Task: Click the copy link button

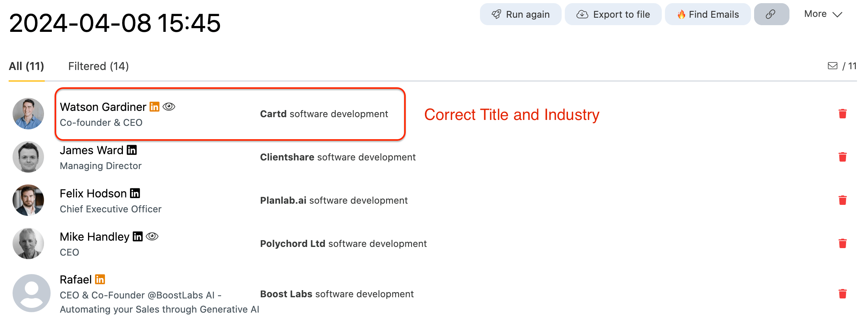Action: pyautogui.click(x=771, y=15)
